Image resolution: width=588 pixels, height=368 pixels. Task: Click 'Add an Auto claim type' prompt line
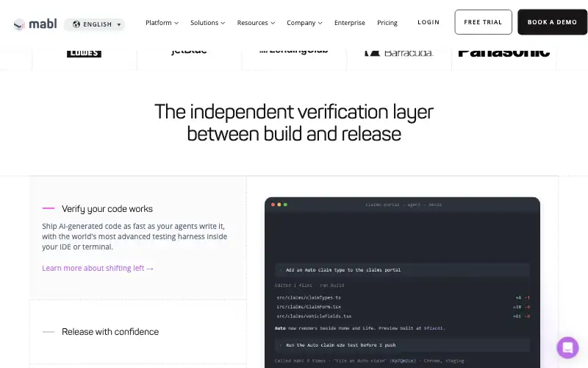pos(402,270)
